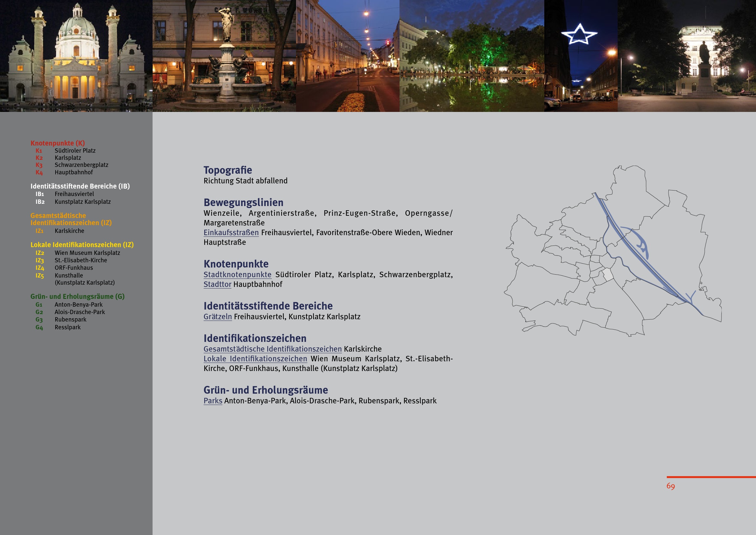Click the Vienna district outline map
This screenshot has width=756, height=535.
(x=612, y=251)
